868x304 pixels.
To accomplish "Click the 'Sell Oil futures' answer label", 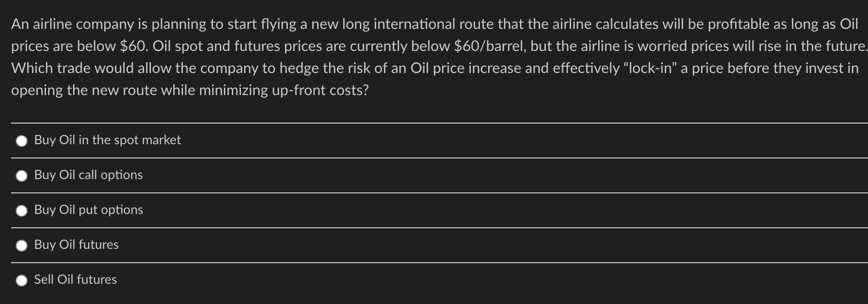I will (x=75, y=279).
